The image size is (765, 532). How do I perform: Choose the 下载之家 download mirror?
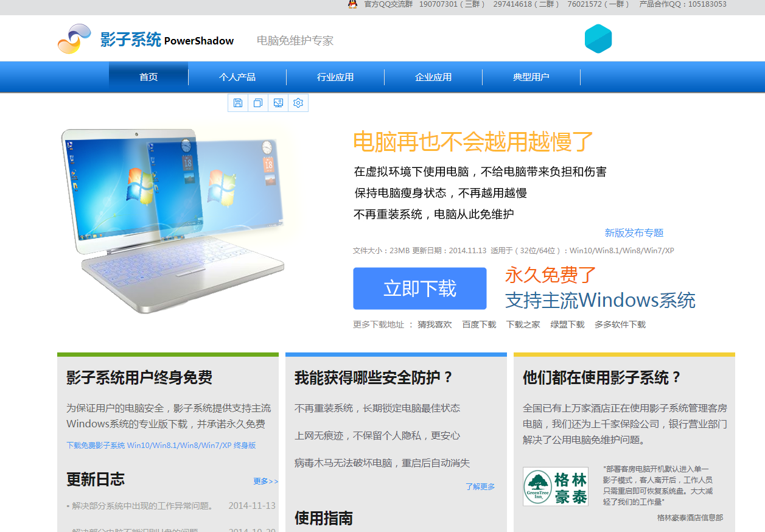point(523,324)
